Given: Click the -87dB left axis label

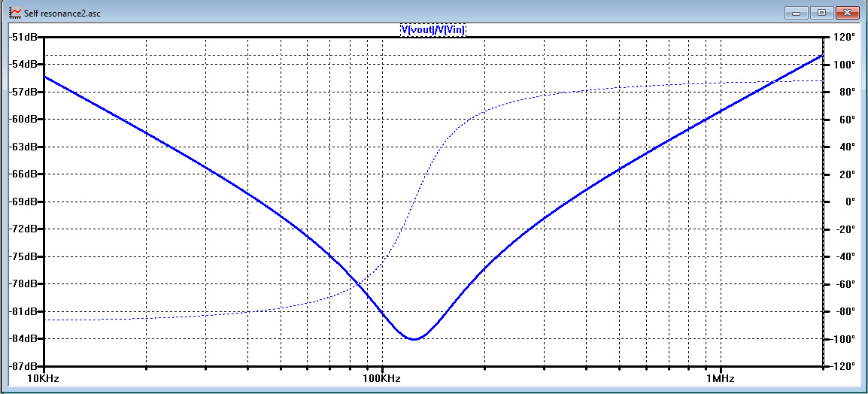Looking at the screenshot, I should [23, 365].
